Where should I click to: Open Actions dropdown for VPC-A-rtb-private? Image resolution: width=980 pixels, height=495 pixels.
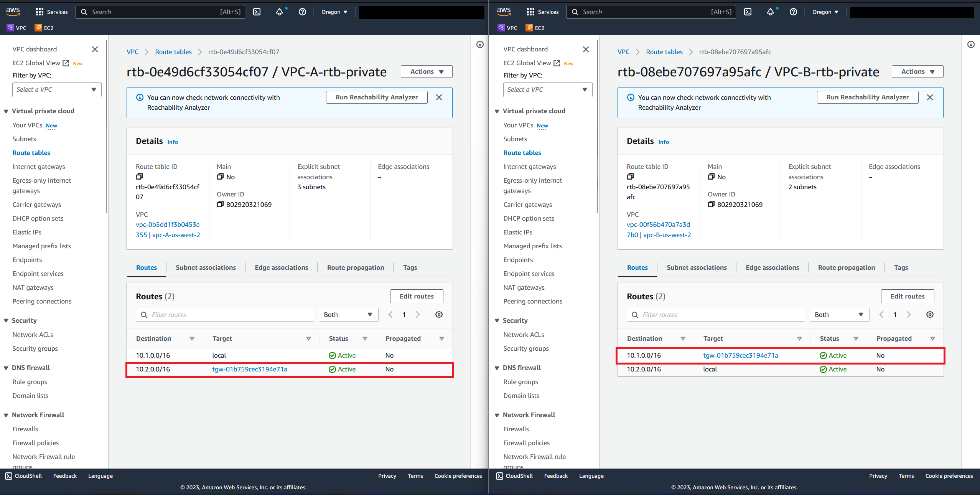pyautogui.click(x=427, y=72)
